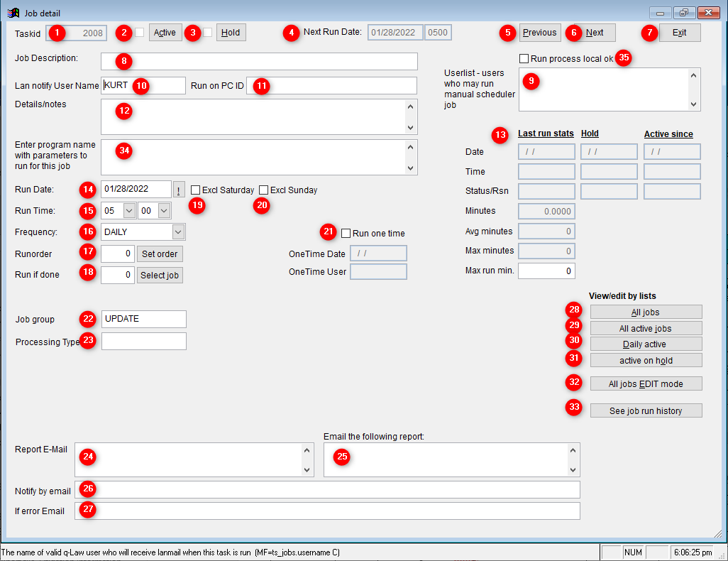Image resolution: width=728 pixels, height=561 pixels.
Task: Click the Active button
Action: coord(165,33)
